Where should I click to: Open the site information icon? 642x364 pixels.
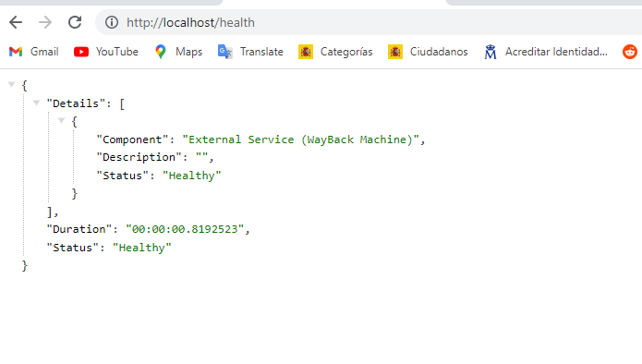point(112,22)
